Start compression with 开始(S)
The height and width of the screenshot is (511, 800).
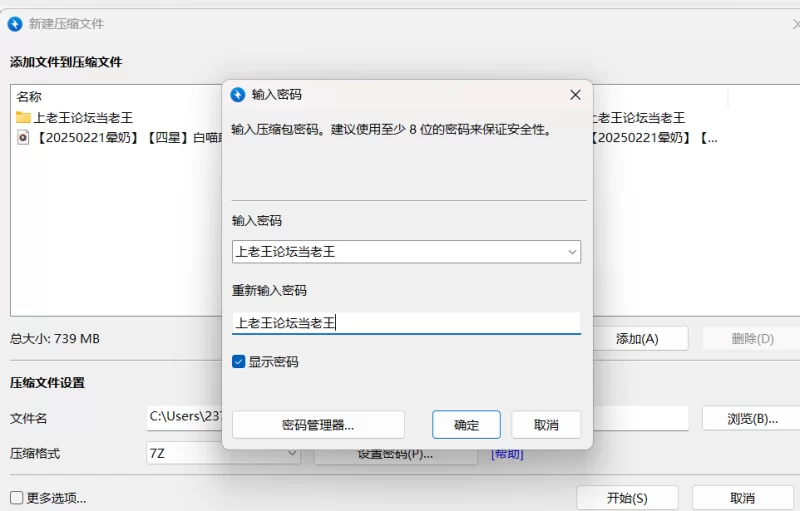(627, 498)
